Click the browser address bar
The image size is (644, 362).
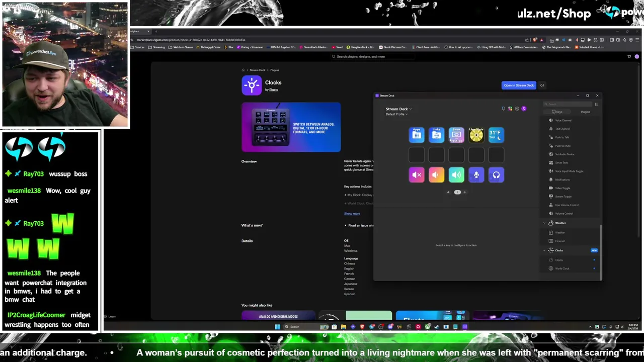pos(327,40)
